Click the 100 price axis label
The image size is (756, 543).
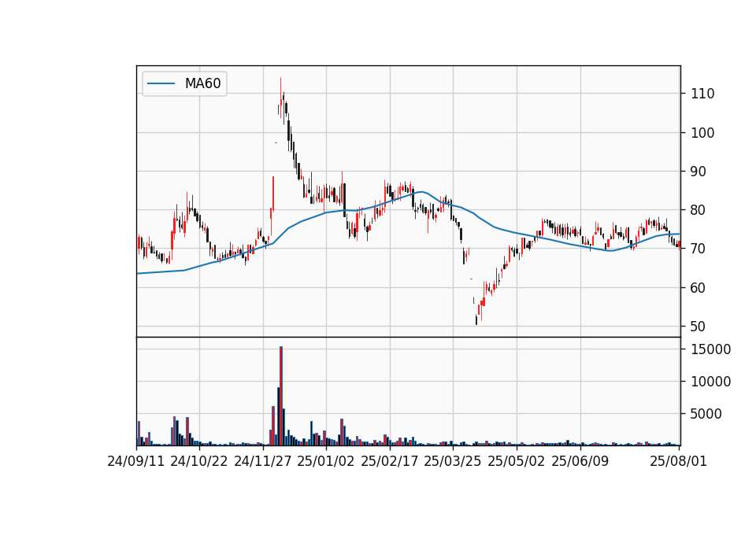702,132
